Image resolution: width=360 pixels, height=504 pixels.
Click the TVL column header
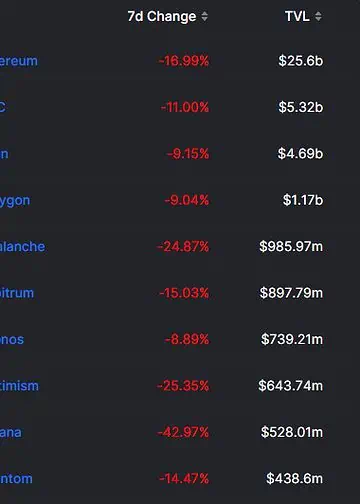point(297,16)
